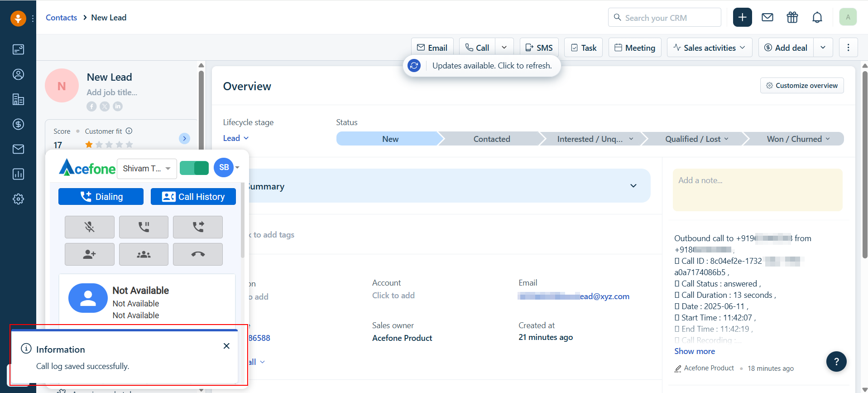Open the email envelope icon in sidebar
Screen dimensions: 868x393
[x=18, y=149]
